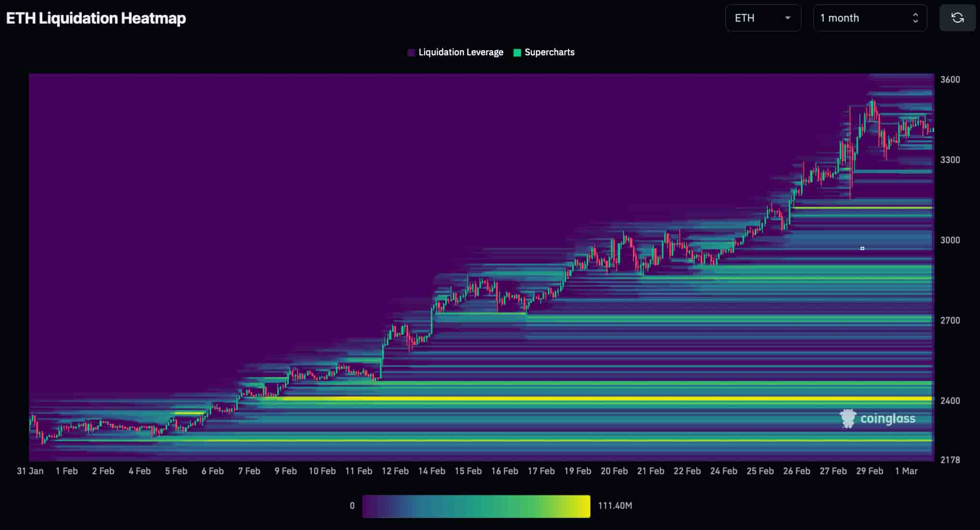Viewport: 980px width, 530px height.
Task: Click the refresh icon at top right
Action: coord(957,18)
